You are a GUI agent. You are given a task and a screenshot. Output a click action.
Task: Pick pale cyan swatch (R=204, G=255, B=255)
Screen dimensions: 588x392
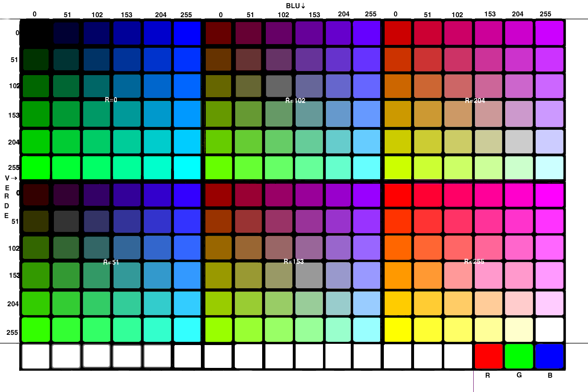550,167
